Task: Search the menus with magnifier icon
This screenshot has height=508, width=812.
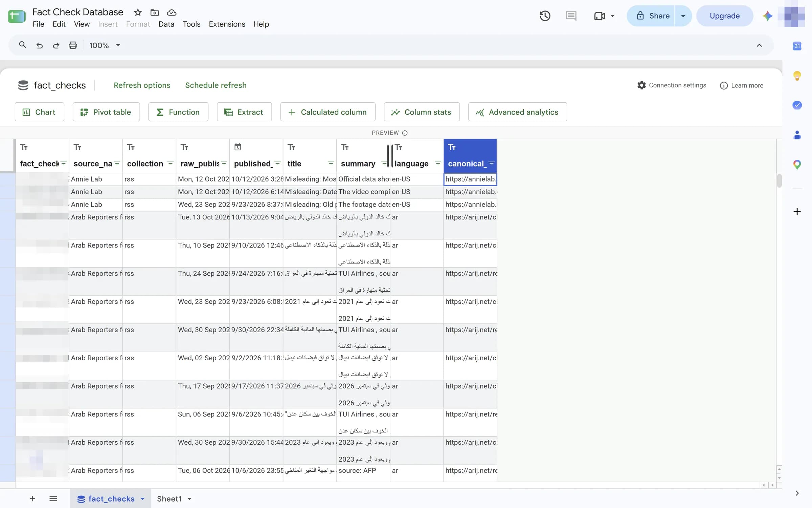Action: [x=23, y=45]
